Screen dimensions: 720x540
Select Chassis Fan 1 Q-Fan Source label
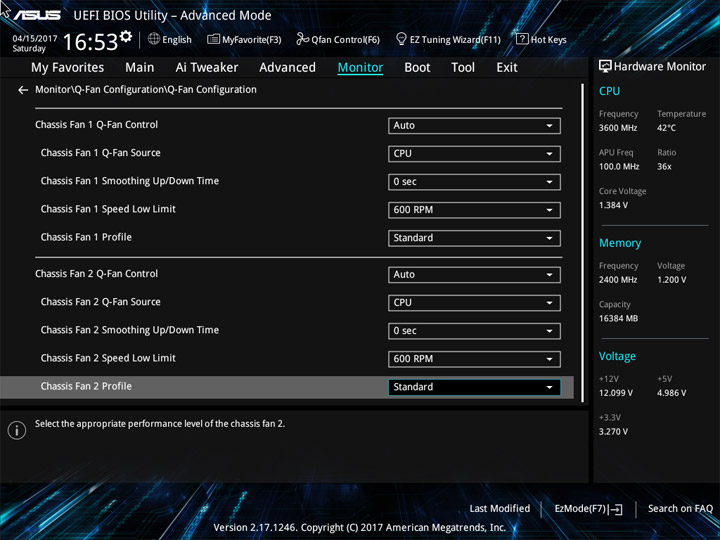(x=101, y=153)
